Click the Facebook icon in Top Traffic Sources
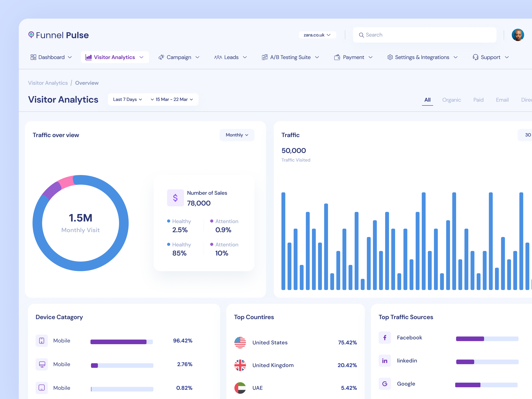Screen dimensions: 532x399 pyautogui.click(x=385, y=337)
